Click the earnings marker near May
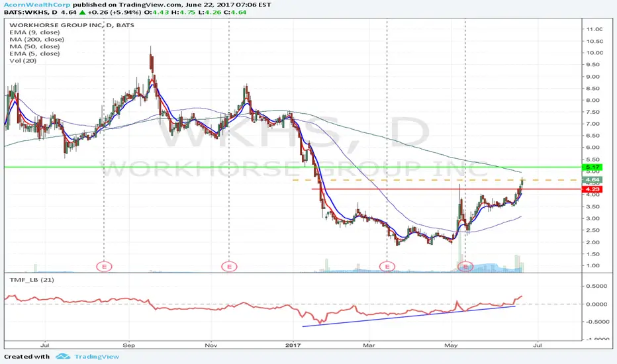The image size is (617, 364). 465,267
